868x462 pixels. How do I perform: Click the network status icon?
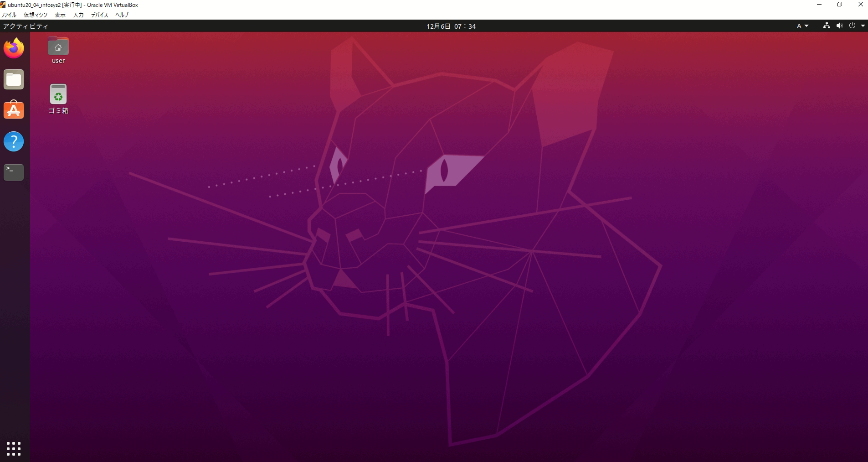827,26
